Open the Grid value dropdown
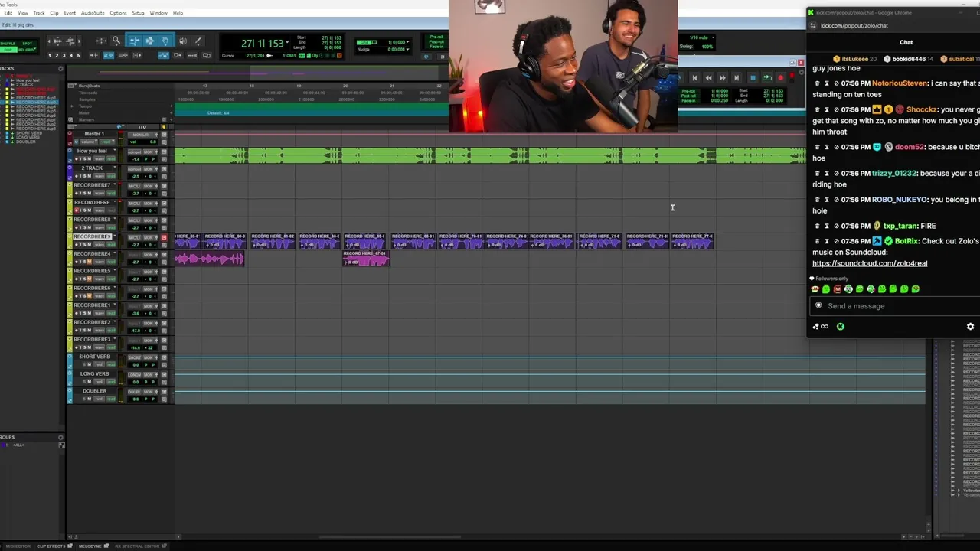 coord(407,42)
